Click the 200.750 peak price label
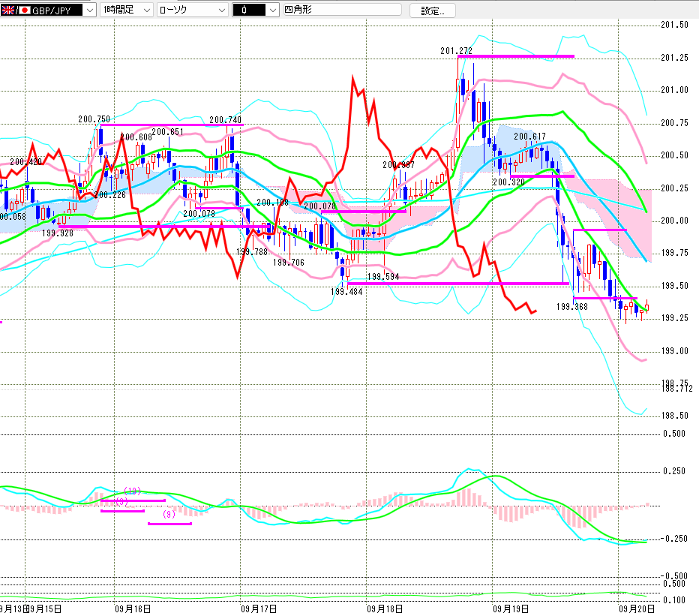The height and width of the screenshot is (616, 699). pyautogui.click(x=94, y=119)
